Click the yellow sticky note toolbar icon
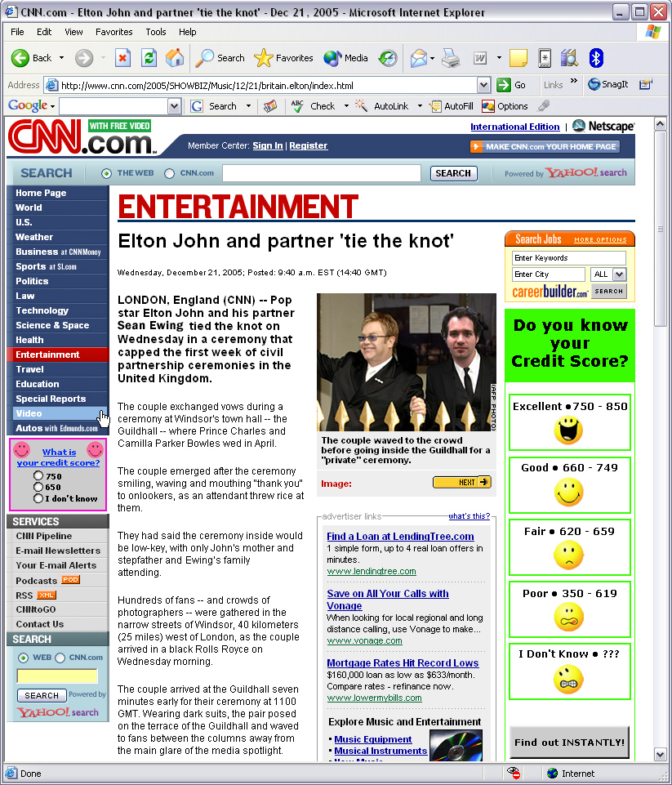This screenshot has height=785, width=672. pyautogui.click(x=518, y=58)
